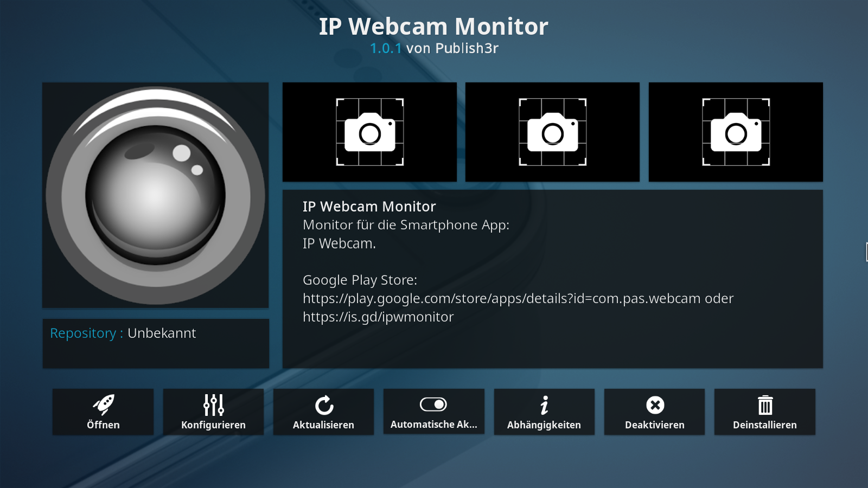This screenshot has width=868, height=488.
Task: Click the IP Webcam Monitor page title
Action: [x=433, y=26]
